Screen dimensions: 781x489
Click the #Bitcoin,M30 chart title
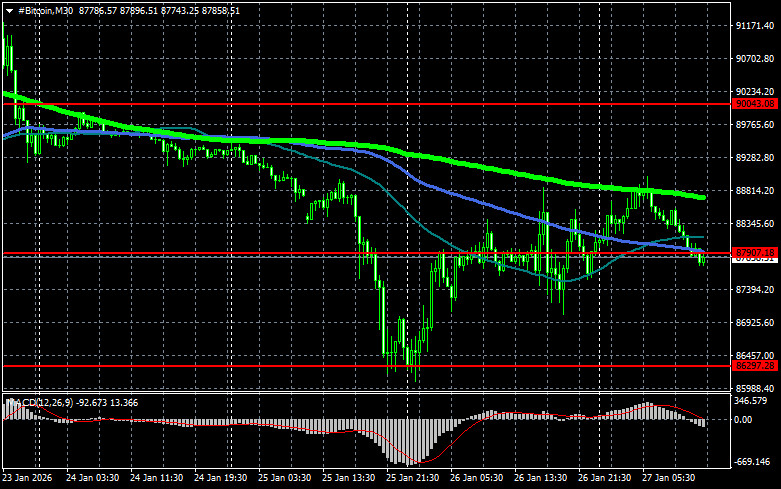[x=45, y=10]
